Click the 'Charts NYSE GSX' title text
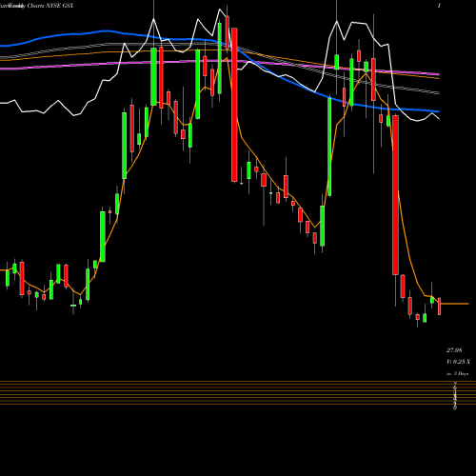Image resolution: width=476 pixels, height=476 pixels. (x=50, y=6)
